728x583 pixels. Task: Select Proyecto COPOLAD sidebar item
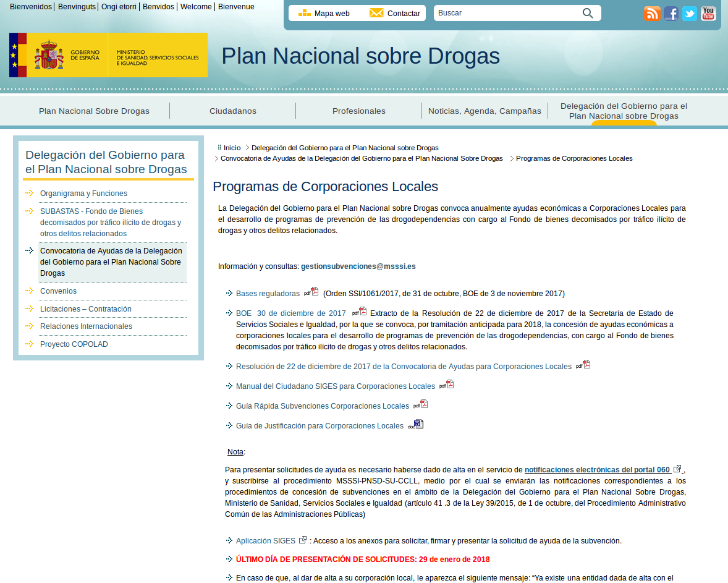[74, 344]
